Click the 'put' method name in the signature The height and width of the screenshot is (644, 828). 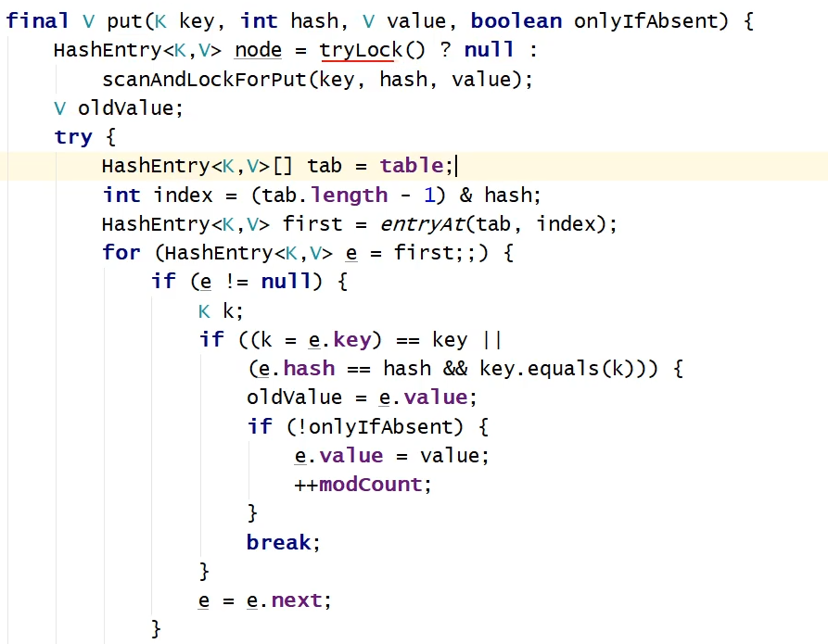[x=124, y=21]
